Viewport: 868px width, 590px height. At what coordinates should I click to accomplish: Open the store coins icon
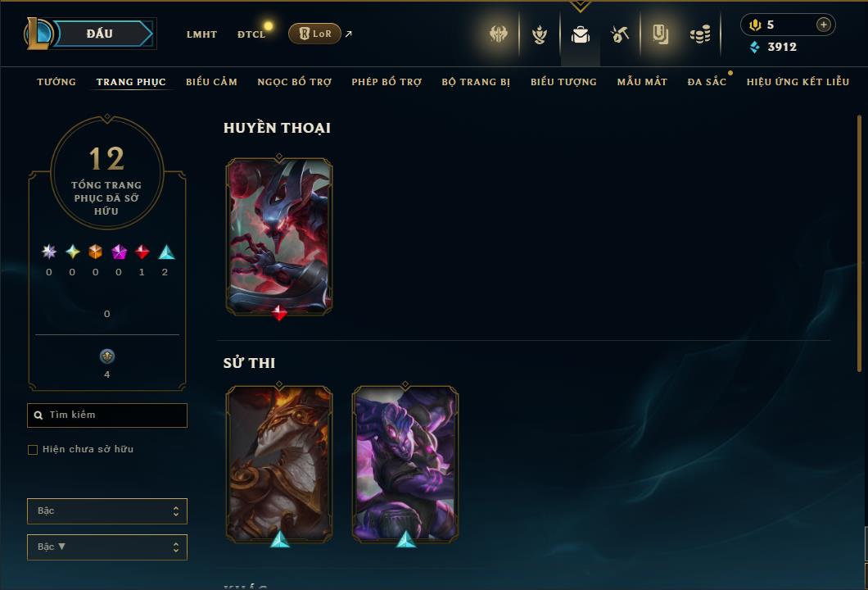pyautogui.click(x=700, y=35)
